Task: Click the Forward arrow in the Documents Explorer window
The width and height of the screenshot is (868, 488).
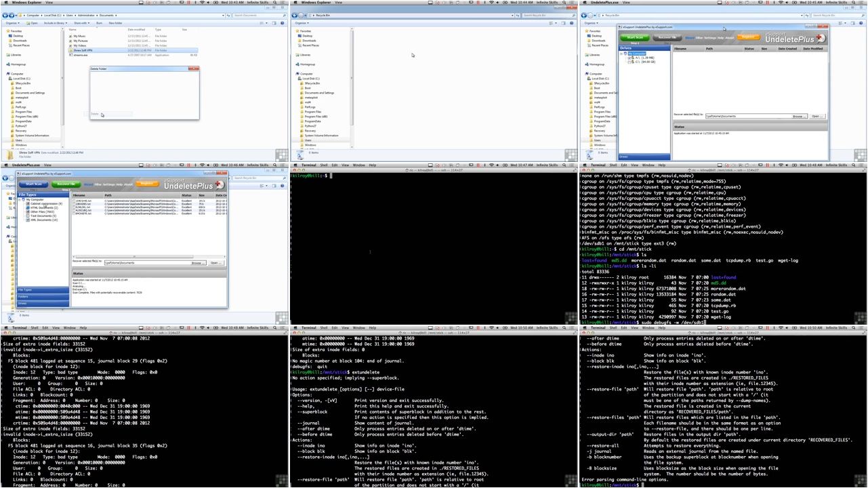Action: click(x=11, y=14)
